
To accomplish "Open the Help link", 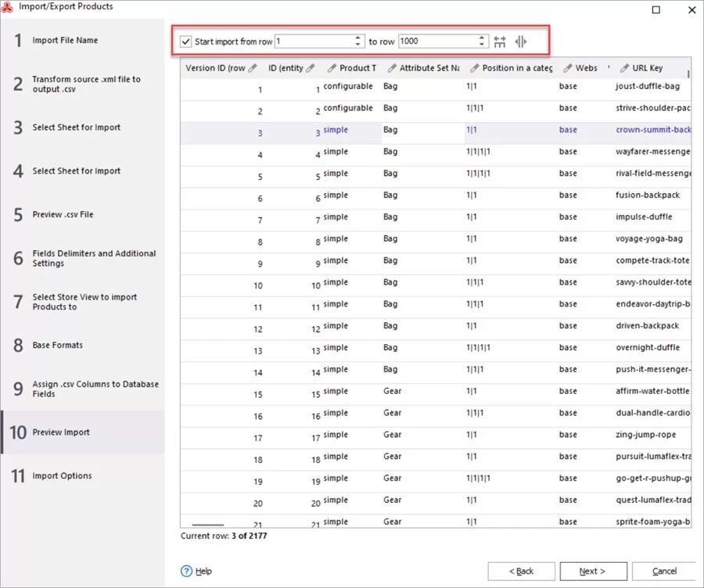I will click(x=203, y=571).
